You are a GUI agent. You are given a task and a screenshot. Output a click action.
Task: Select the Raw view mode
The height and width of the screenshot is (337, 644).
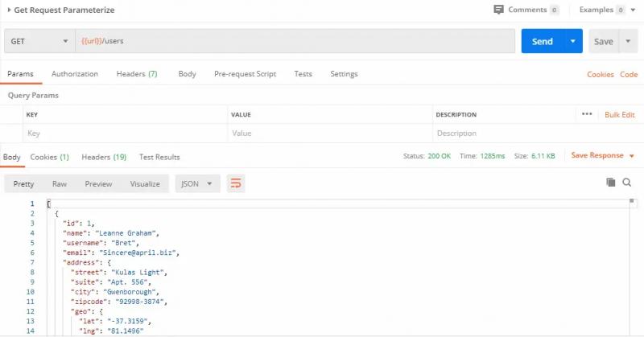click(x=60, y=184)
